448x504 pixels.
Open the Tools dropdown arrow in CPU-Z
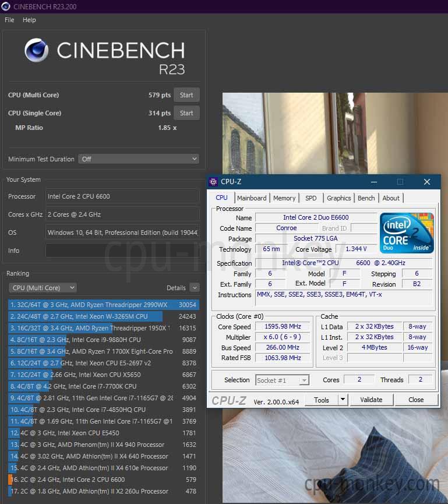(343, 400)
